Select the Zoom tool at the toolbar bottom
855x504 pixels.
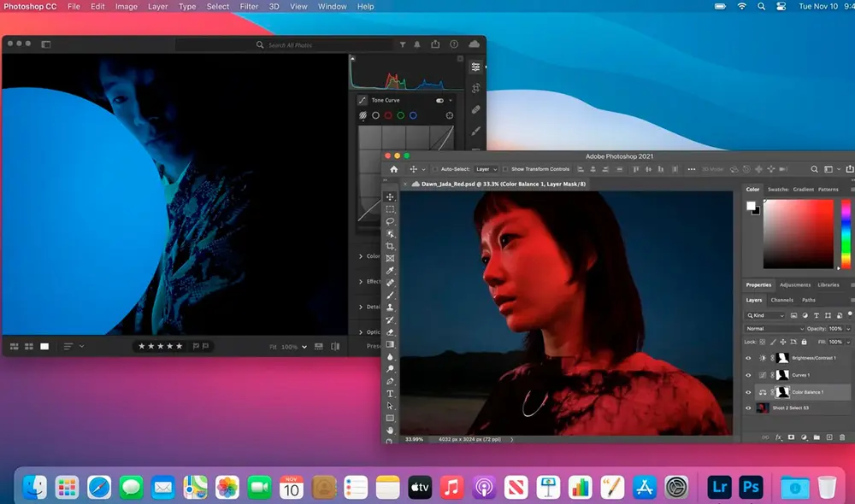click(392, 442)
